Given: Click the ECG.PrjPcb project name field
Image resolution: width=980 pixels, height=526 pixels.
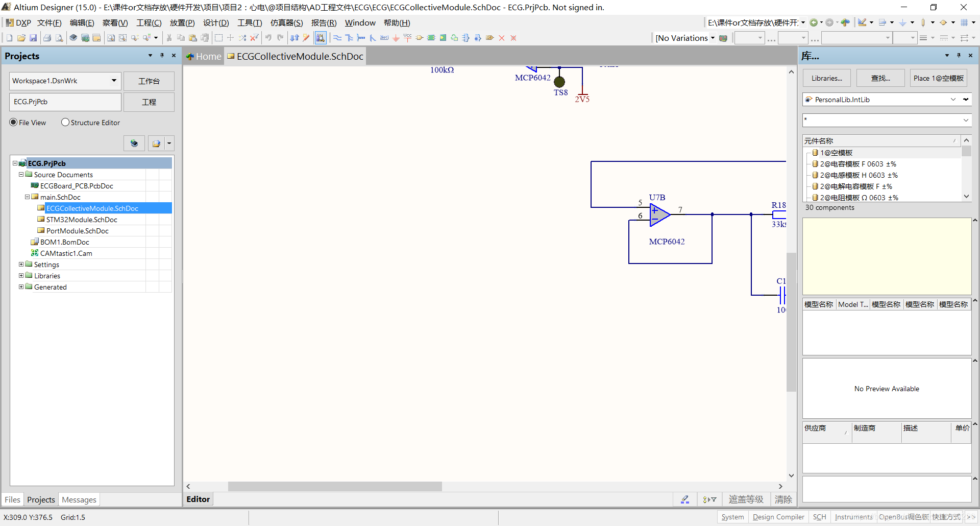Looking at the screenshot, I should coord(65,102).
